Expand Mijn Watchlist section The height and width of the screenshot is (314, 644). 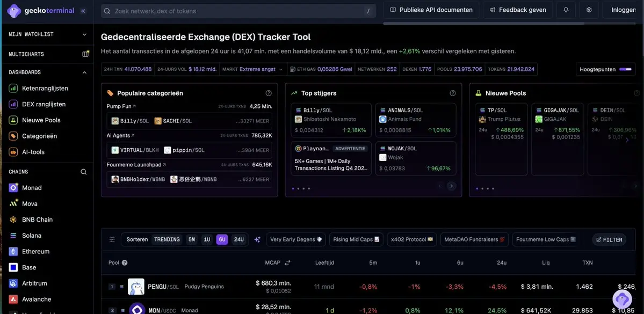85,34
